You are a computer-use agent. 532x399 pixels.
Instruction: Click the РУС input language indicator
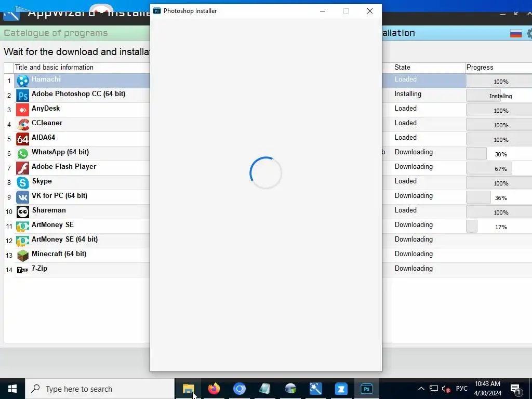[x=461, y=389]
